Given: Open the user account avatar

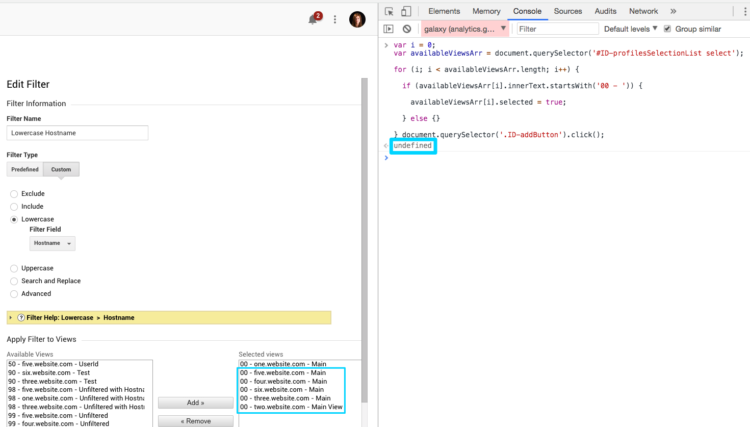Looking at the screenshot, I should [x=357, y=19].
